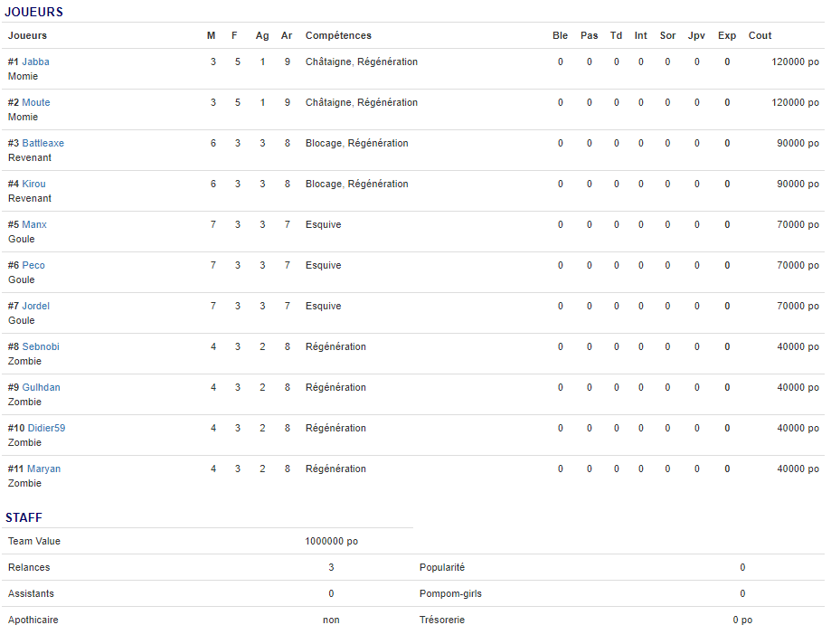This screenshot has height=644, width=831.
Task: Open Maryan player profile
Action: pos(43,469)
